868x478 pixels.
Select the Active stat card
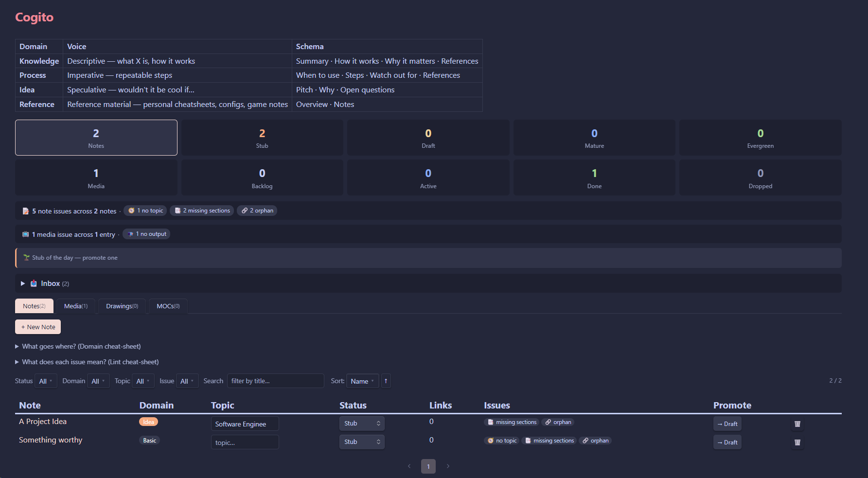pyautogui.click(x=428, y=177)
